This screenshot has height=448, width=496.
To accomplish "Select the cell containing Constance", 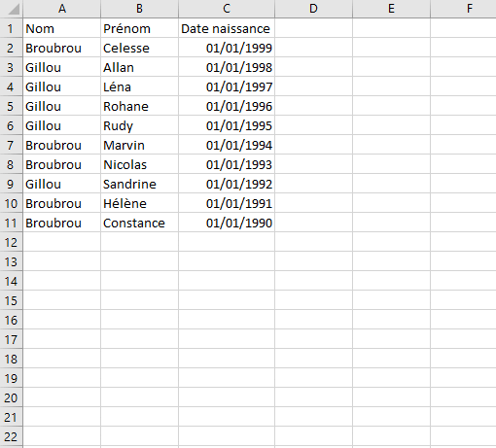I will click(x=139, y=223).
